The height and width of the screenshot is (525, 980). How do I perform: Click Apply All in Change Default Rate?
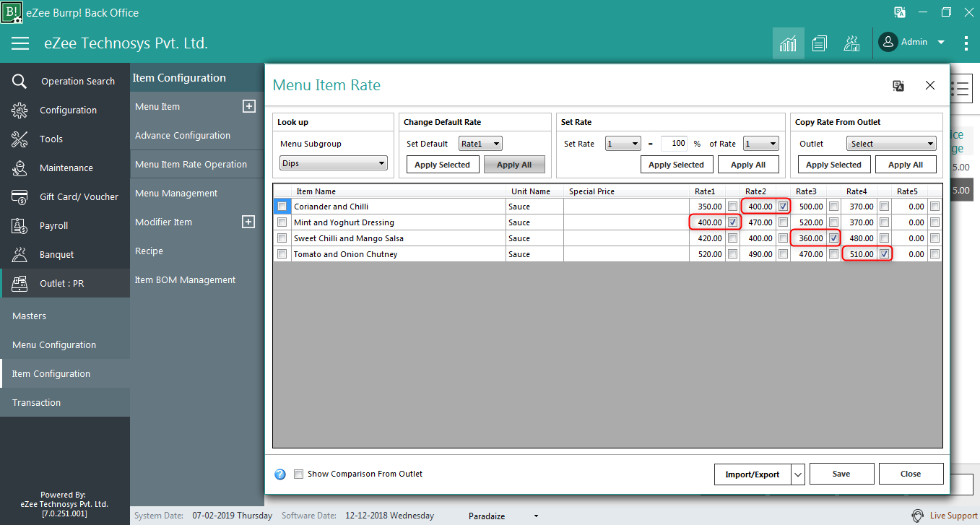515,165
